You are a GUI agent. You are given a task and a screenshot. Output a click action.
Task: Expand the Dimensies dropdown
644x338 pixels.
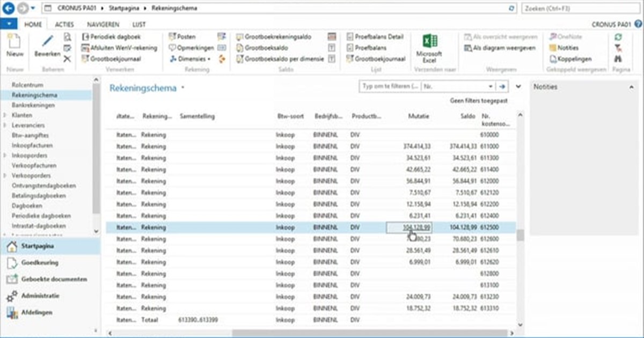(x=209, y=59)
